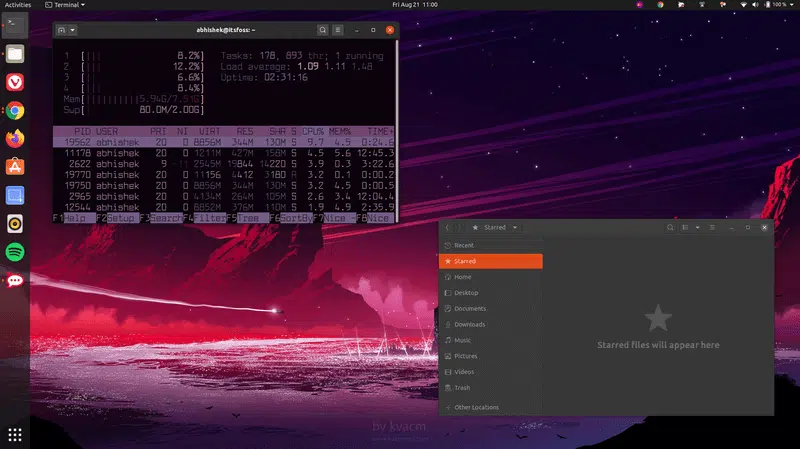Select htop process row PID 19770
800x449 pixels.
pyautogui.click(x=224, y=174)
